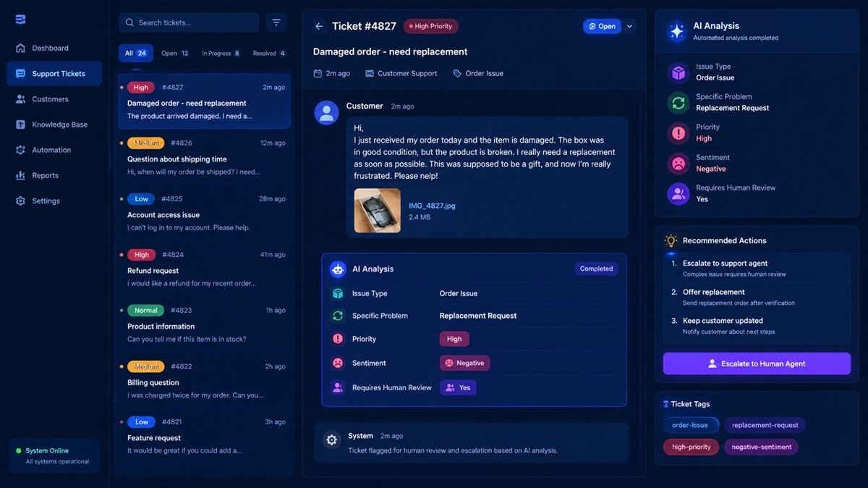Click the Customer Support inbox icon
This screenshot has width=868, height=488.
(x=370, y=73)
